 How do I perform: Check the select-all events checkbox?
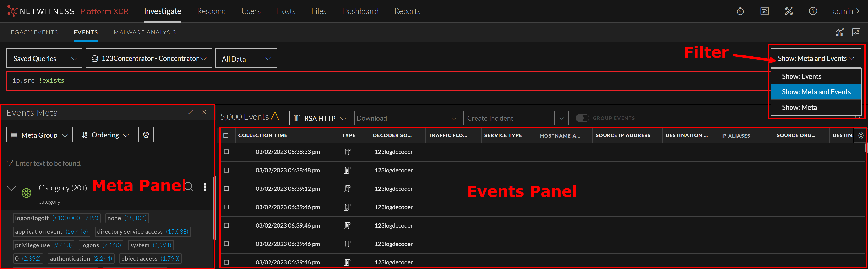coord(226,135)
